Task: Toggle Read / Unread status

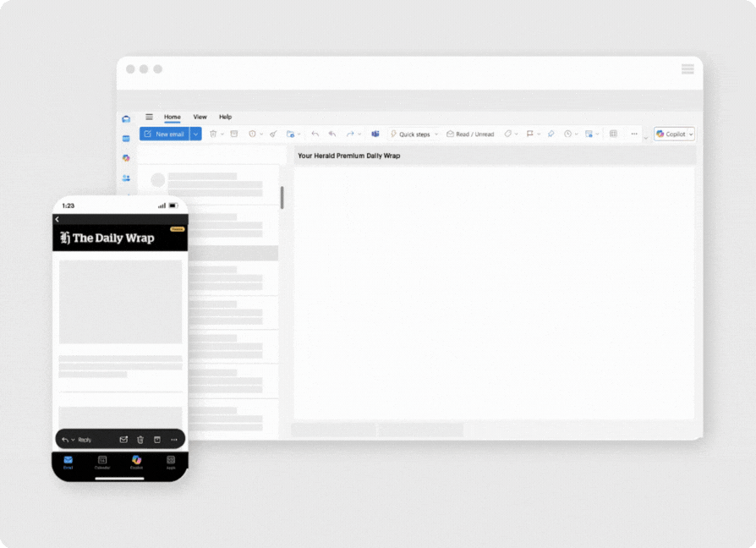Action: pos(470,134)
